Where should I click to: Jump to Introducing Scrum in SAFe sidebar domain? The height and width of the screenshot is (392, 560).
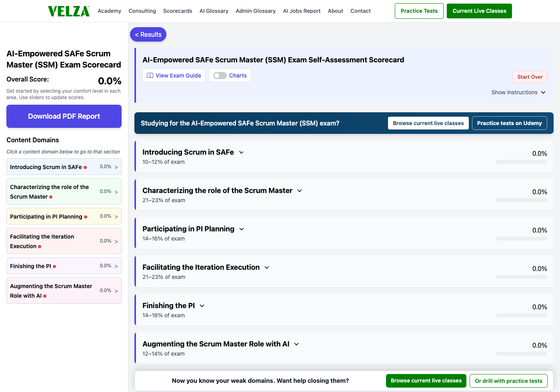(x=64, y=167)
